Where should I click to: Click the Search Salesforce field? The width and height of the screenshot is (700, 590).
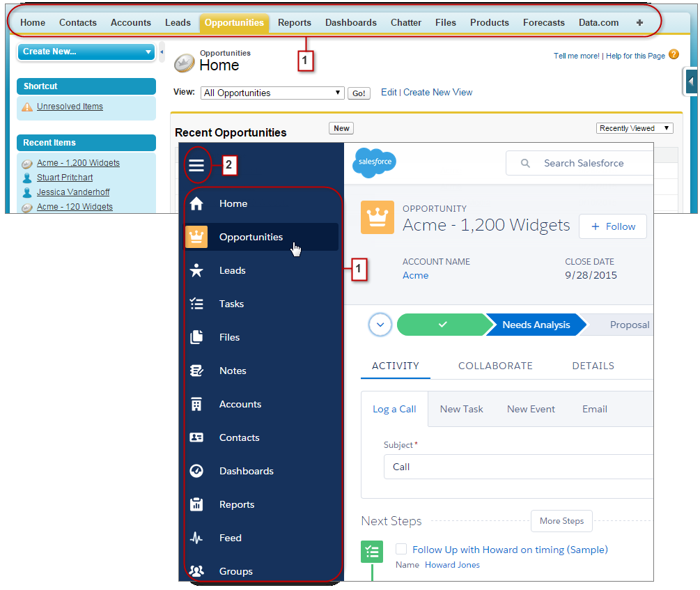(580, 164)
